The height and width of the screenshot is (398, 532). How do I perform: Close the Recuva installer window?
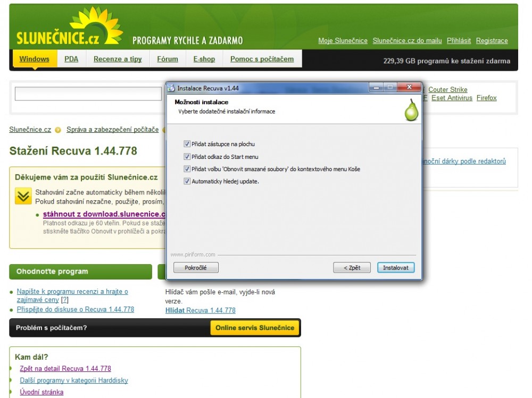point(409,87)
